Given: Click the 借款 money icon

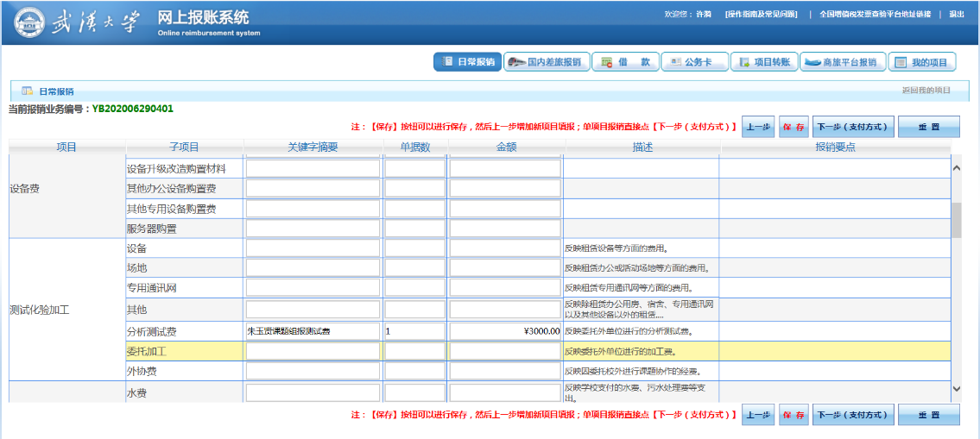Looking at the screenshot, I should [x=607, y=62].
